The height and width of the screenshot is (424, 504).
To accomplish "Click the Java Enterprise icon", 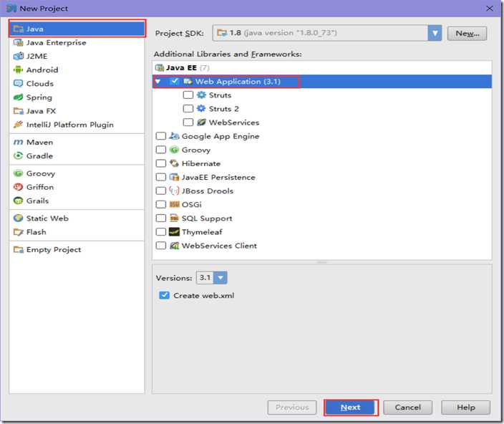I will click(x=19, y=42).
